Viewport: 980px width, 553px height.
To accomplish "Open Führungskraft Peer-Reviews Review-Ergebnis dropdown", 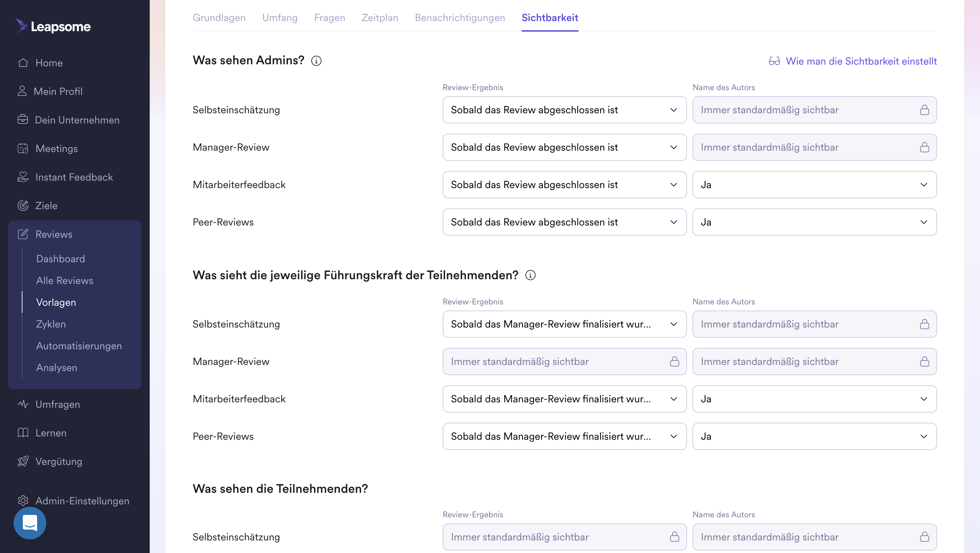I will 565,436.
